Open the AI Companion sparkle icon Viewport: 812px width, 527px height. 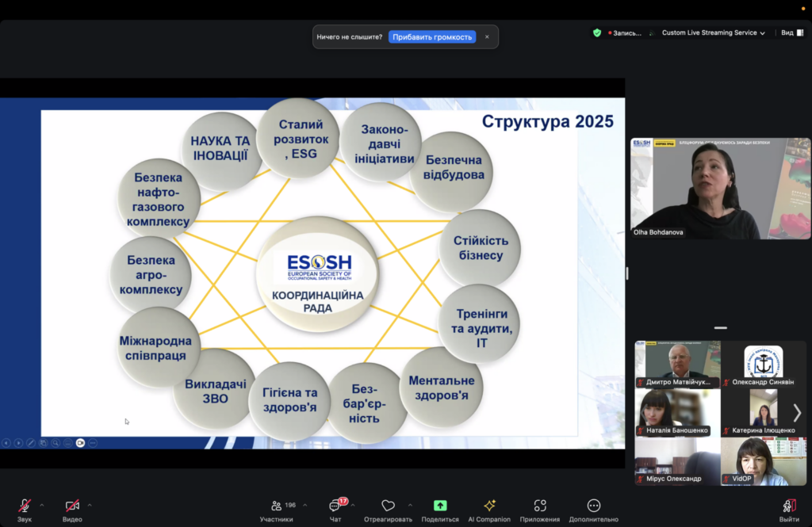pos(489,506)
